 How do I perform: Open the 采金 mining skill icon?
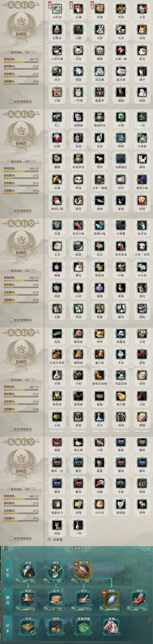click(28, 572)
